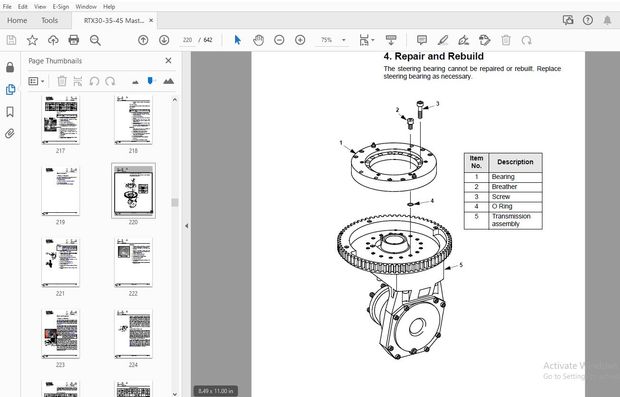Select page 224 thumbnail
The image size is (620, 397).
133,333
